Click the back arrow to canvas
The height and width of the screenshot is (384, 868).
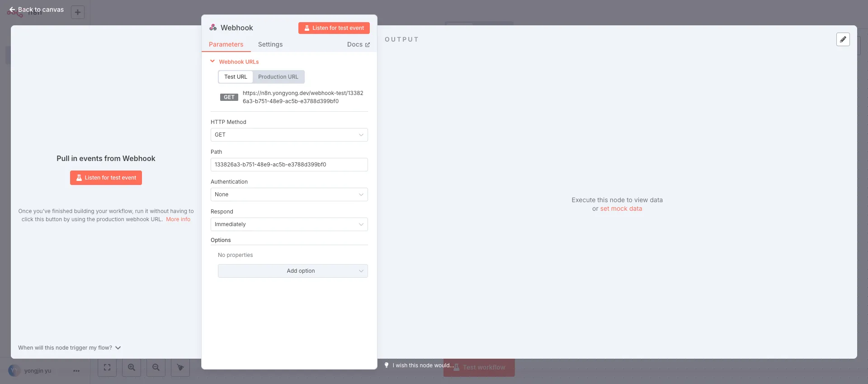[x=12, y=9]
